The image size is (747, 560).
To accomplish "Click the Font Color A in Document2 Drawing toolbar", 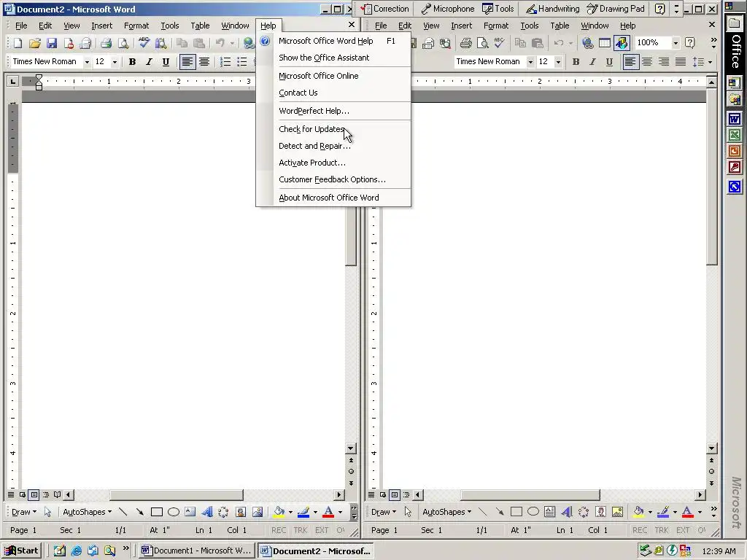I will coord(328,512).
